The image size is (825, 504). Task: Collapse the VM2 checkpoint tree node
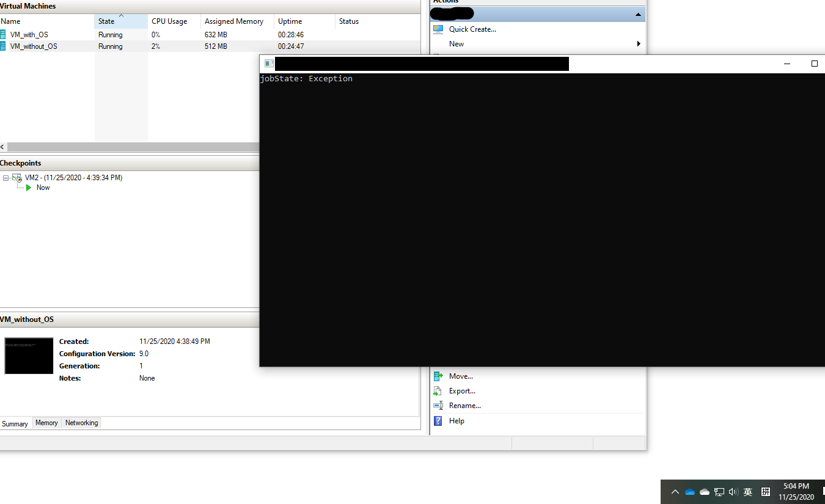(x=6, y=177)
